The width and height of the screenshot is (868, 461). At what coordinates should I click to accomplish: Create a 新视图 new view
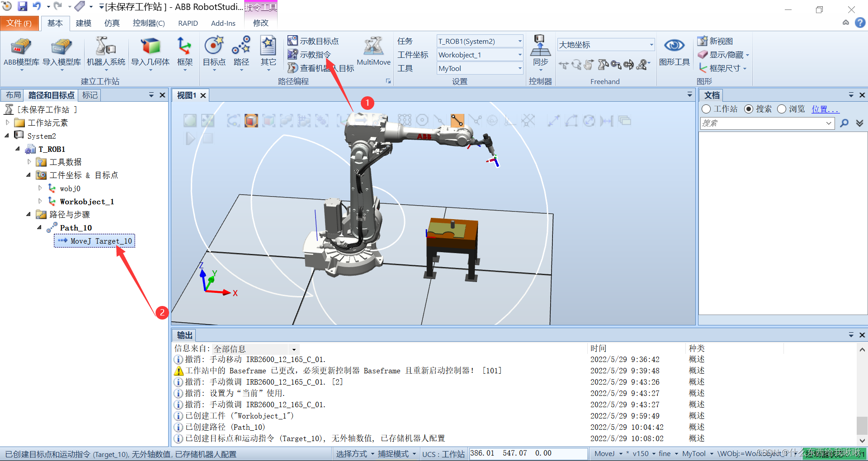coord(715,41)
